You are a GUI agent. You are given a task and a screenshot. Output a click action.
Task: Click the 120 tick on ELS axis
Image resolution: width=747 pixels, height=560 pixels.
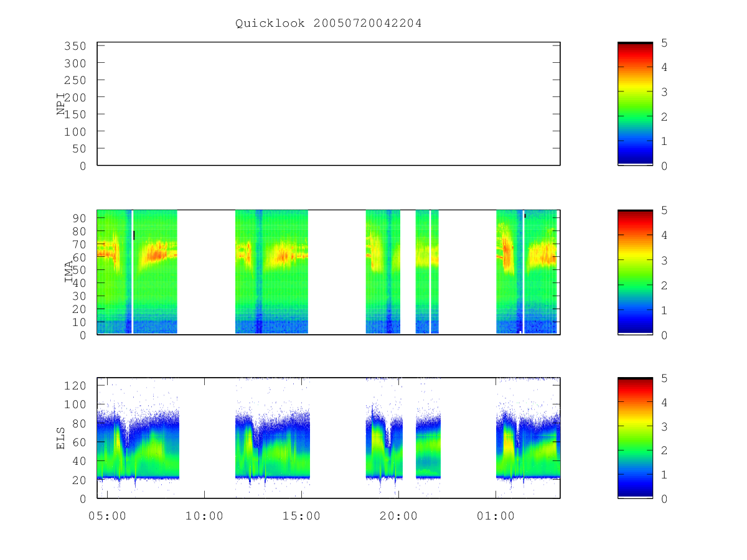tap(75, 386)
